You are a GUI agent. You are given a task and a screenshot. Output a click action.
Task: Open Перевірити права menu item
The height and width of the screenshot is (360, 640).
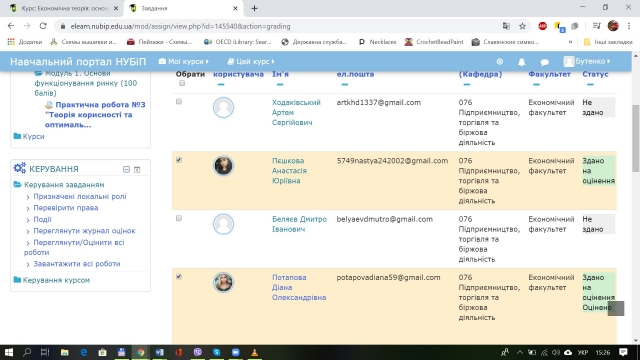[65, 208]
